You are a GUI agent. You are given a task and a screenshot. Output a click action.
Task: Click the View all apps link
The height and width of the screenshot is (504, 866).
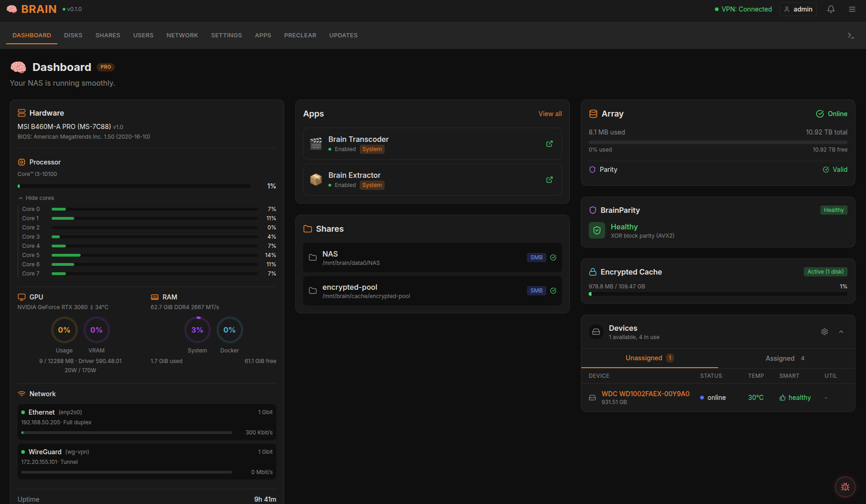click(550, 114)
